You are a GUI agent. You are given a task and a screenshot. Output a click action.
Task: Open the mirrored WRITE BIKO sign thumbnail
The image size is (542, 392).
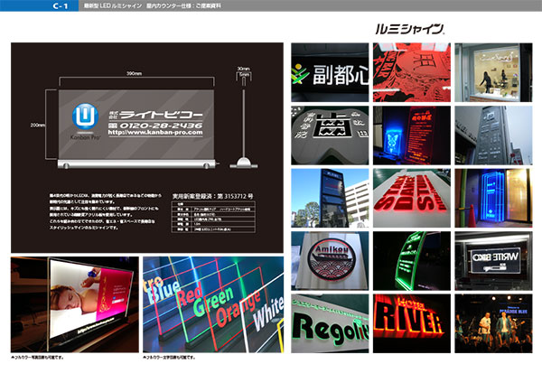493,261
